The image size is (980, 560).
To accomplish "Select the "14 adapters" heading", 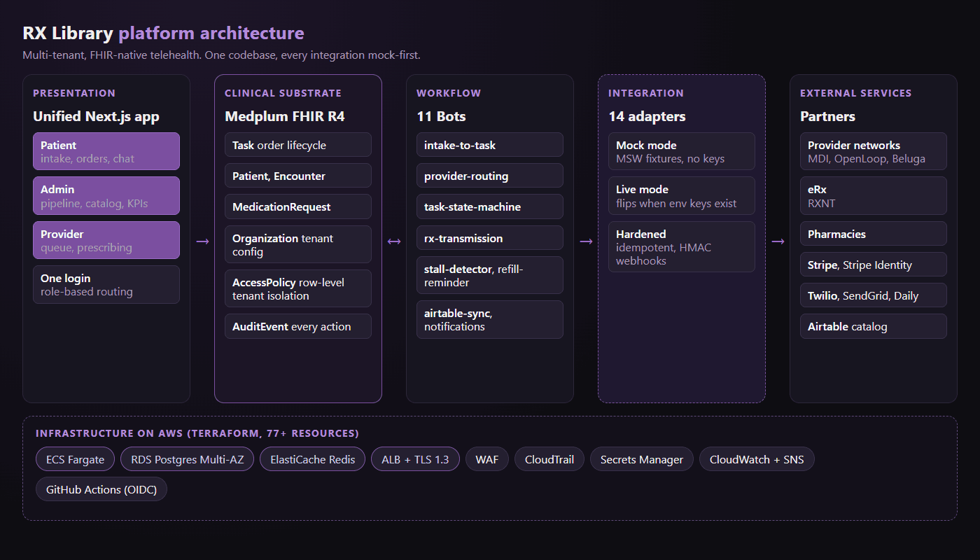I will [647, 116].
